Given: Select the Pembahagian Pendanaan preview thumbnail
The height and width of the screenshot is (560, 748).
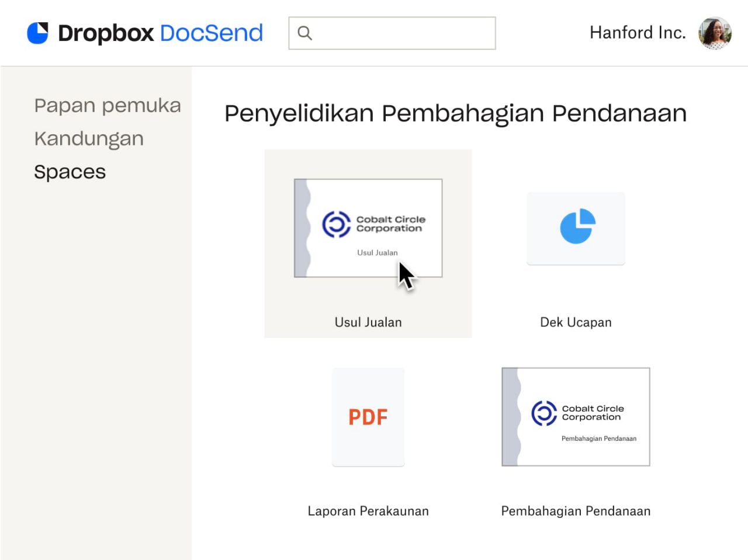Looking at the screenshot, I should pyautogui.click(x=576, y=416).
